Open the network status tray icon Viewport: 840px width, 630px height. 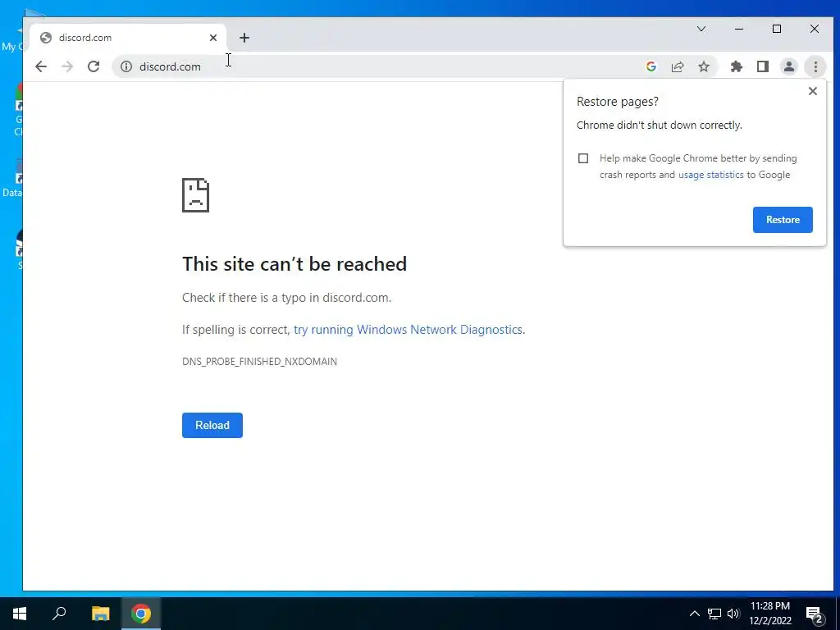pos(714,614)
